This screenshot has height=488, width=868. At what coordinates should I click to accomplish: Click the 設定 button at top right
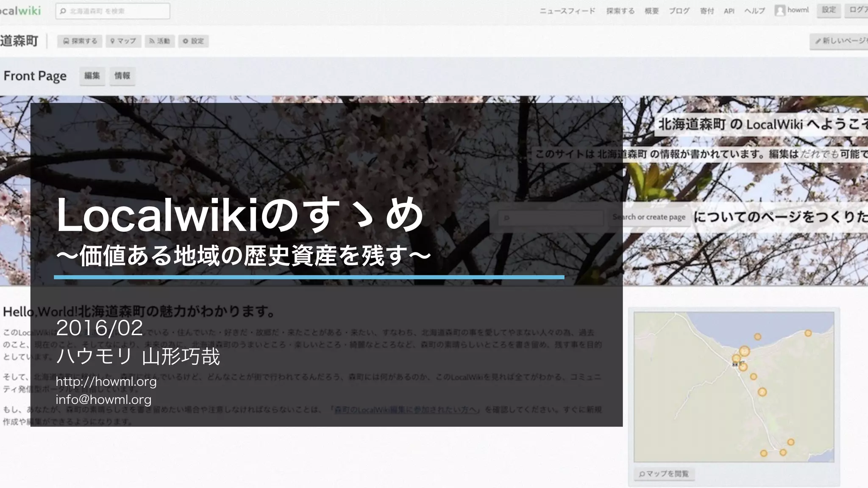829,10
